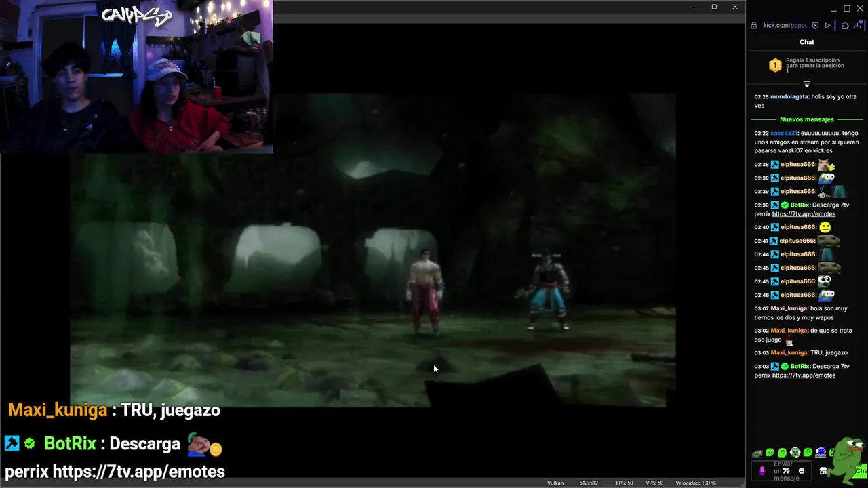868x488 pixels.
Task: Click the 02:25 timestamp in chat
Action: tap(762, 97)
